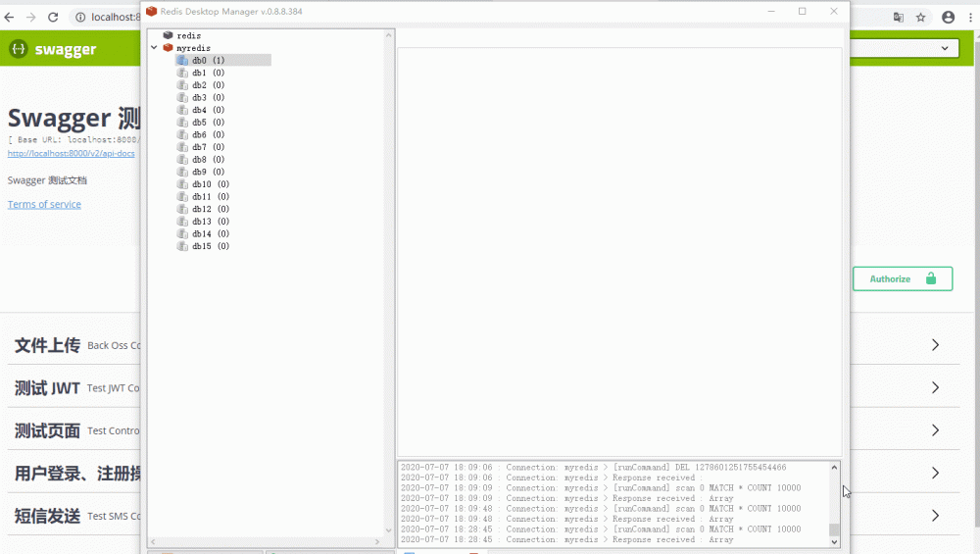Click the tree horizontal scroll right arrow
Image resolution: width=980 pixels, height=554 pixels.
point(377,541)
